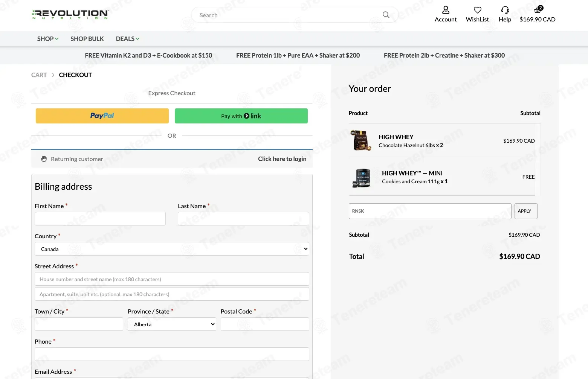Click the breadcrumb arrow after CART
The width and height of the screenshot is (588, 379).
click(x=53, y=75)
